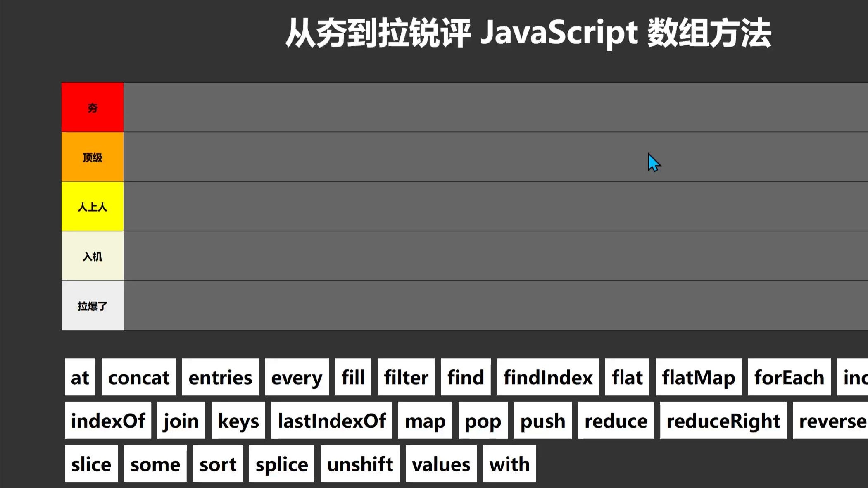Select the 'splice' method tile

pyautogui.click(x=281, y=464)
